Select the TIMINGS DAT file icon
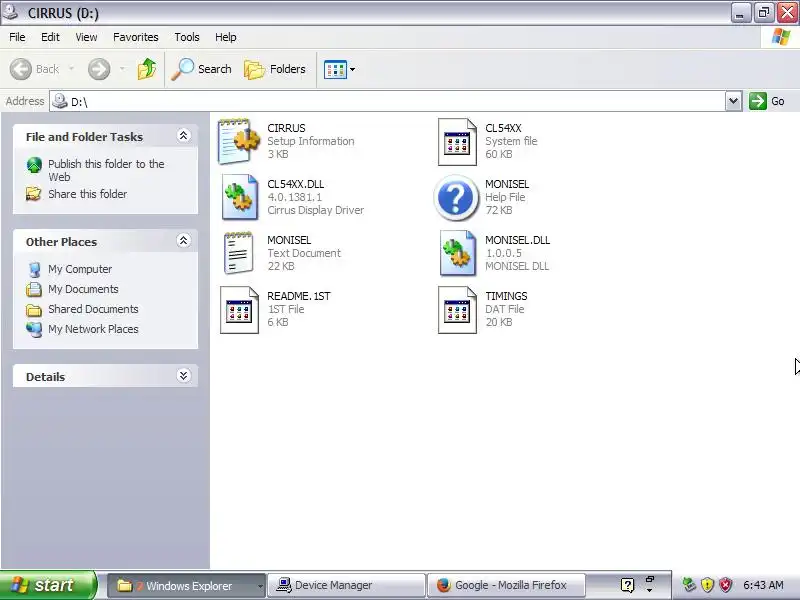Screen dimensions: 800x600 pyautogui.click(x=457, y=310)
